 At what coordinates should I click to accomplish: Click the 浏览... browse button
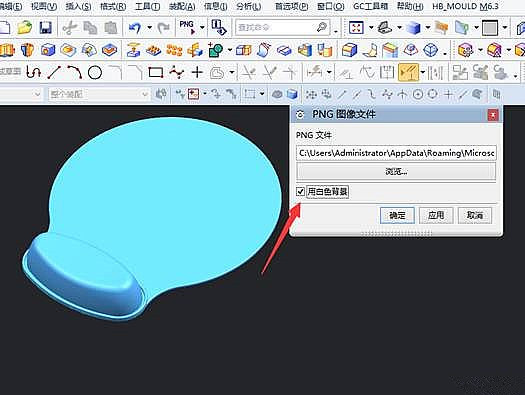(396, 172)
